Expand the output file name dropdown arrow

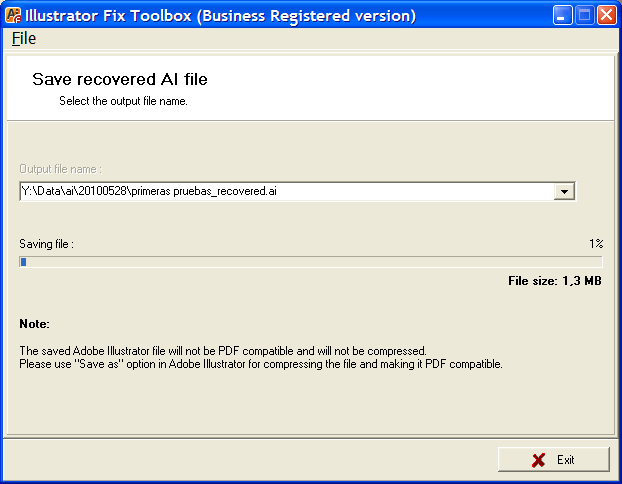564,191
